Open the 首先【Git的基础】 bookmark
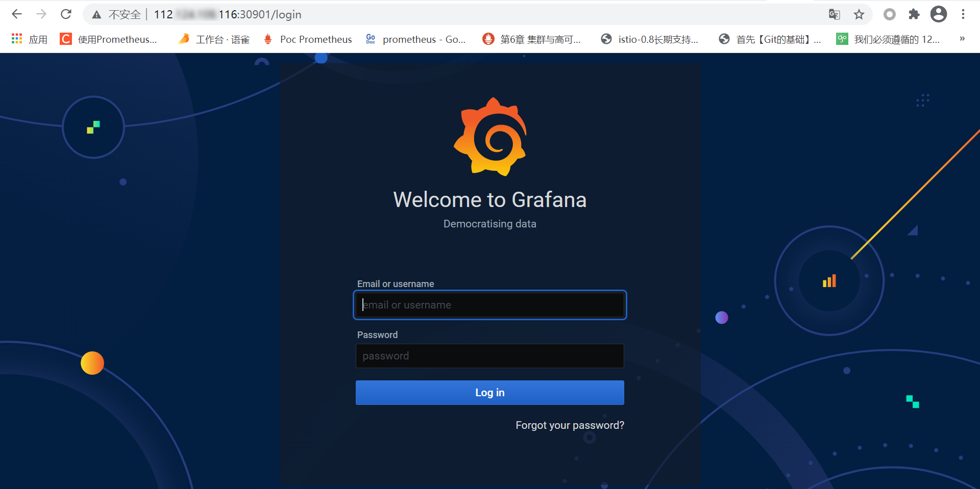The height and width of the screenshot is (489, 980). click(770, 39)
